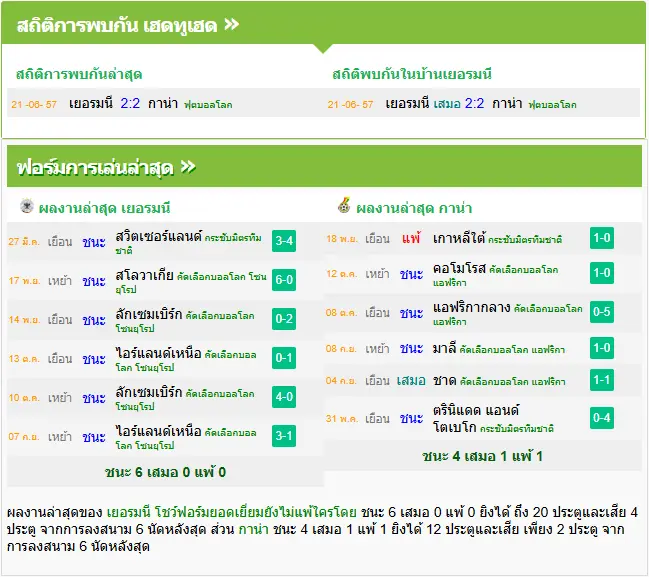Click 6-0 score badge for สโลวาเกีย
Viewport: 649px width, 577px height.
pyautogui.click(x=284, y=280)
